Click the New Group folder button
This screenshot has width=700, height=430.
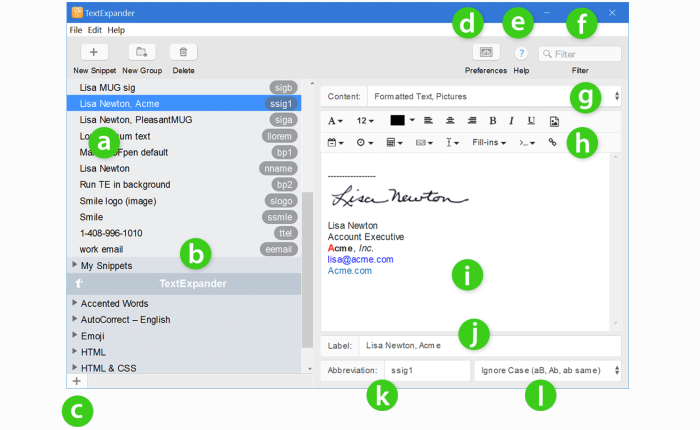142,52
